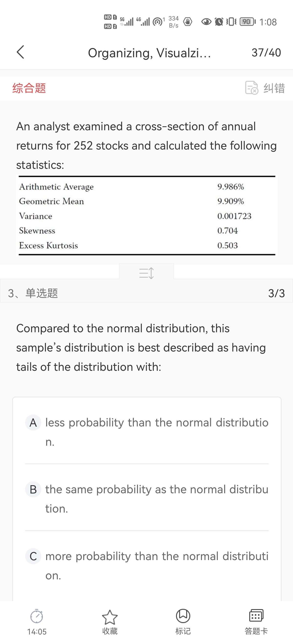Tap the 37/40 question counter
Screen dimensions: 293x644
coord(266,52)
